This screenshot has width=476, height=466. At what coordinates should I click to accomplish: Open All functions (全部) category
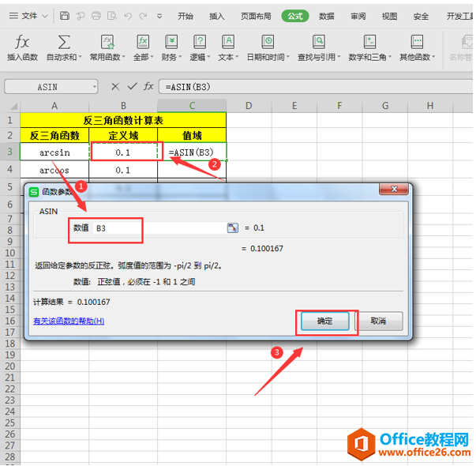(143, 47)
